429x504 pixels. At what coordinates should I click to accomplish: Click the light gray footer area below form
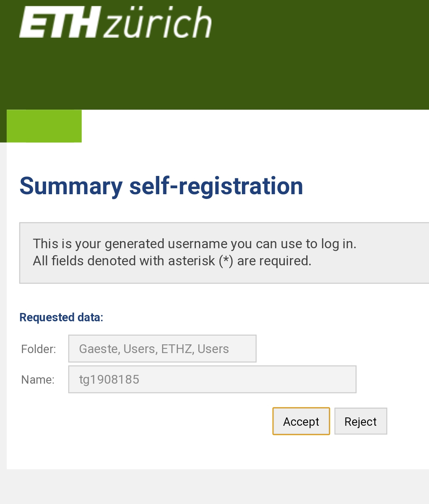point(214,487)
